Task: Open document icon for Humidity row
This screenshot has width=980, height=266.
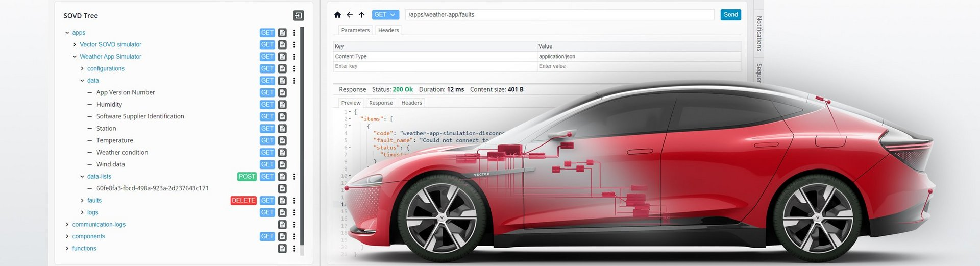Action: point(282,105)
